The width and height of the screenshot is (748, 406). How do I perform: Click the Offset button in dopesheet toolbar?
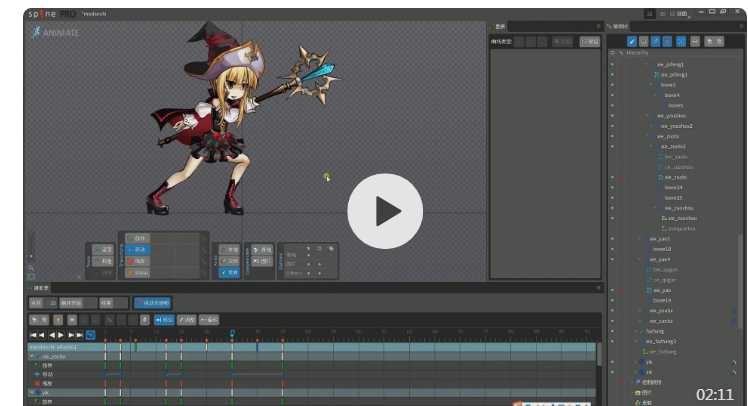pyautogui.click(x=208, y=320)
